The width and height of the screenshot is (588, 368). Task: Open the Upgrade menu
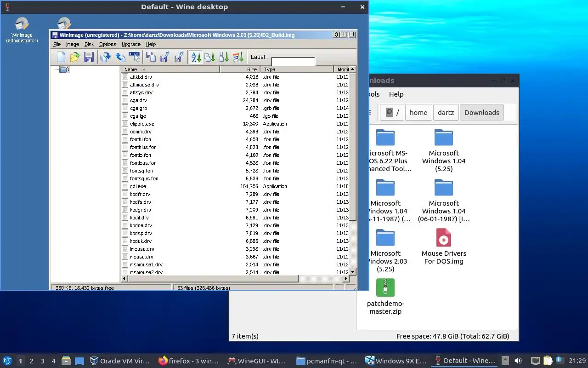pyautogui.click(x=131, y=44)
